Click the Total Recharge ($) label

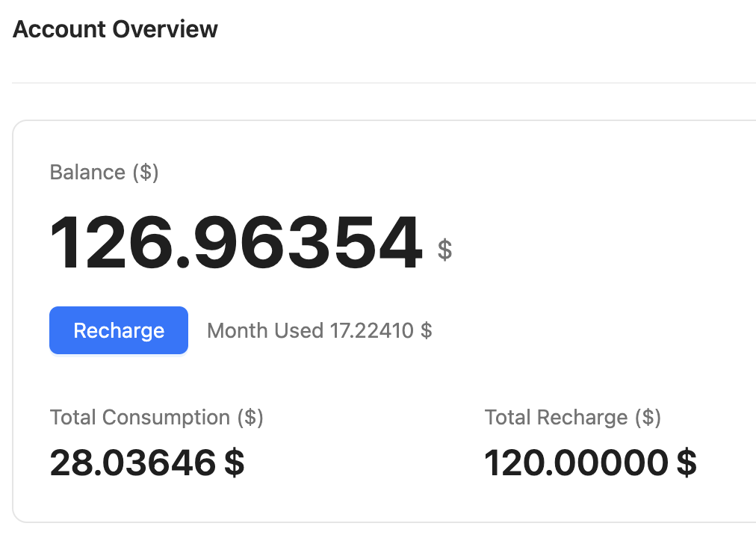click(572, 417)
